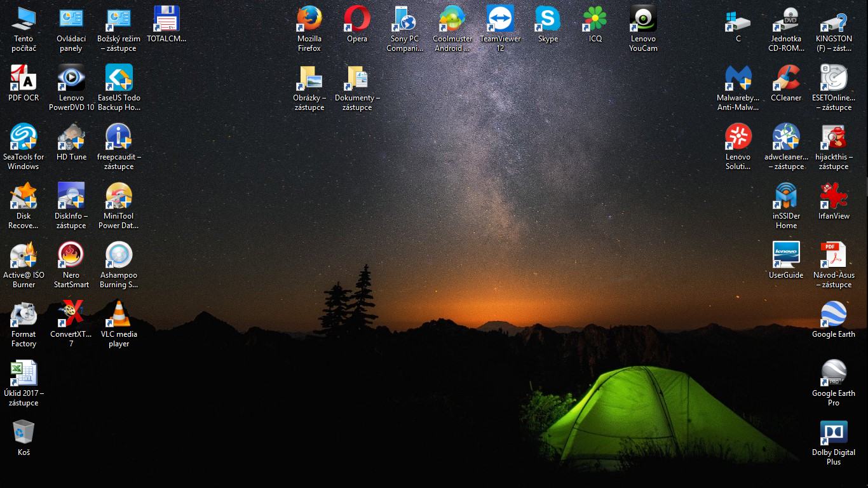This screenshot has height=488, width=868.
Task: Select the IrfanView desktop icon
Action: click(x=834, y=196)
